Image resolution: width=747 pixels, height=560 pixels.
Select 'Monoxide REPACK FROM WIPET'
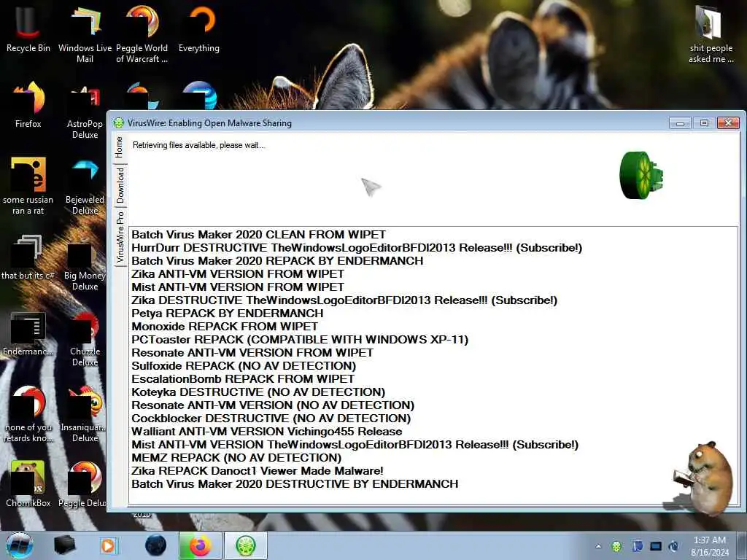pos(225,327)
